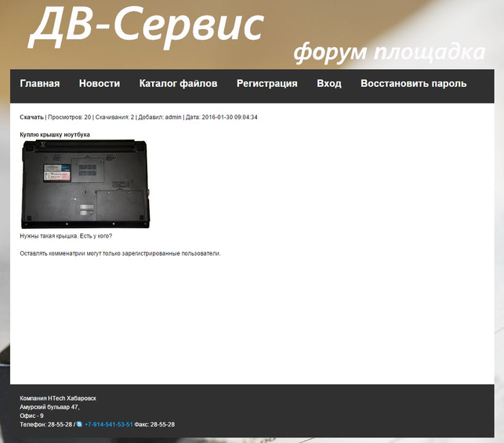Click the Амурский бульвар 47 address line

click(x=49, y=407)
